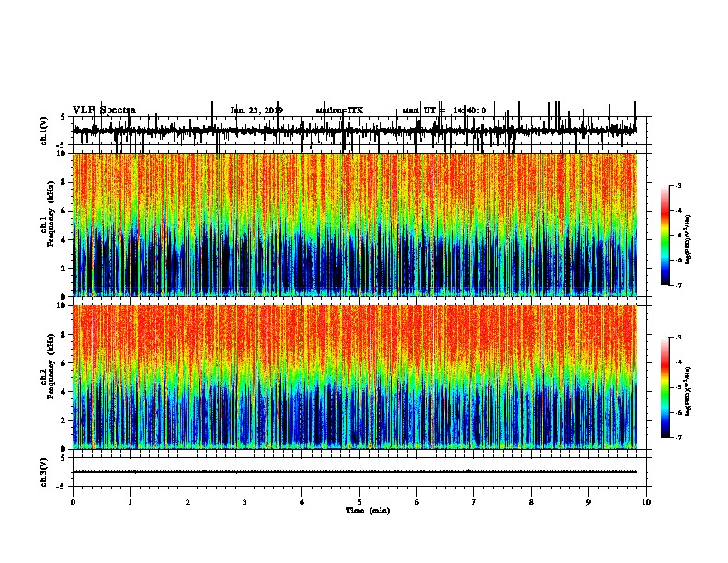Screen dimensions: 728x563
Task: Click the "-7" tick on ch.2 colorbar
Action: pyautogui.click(x=677, y=438)
